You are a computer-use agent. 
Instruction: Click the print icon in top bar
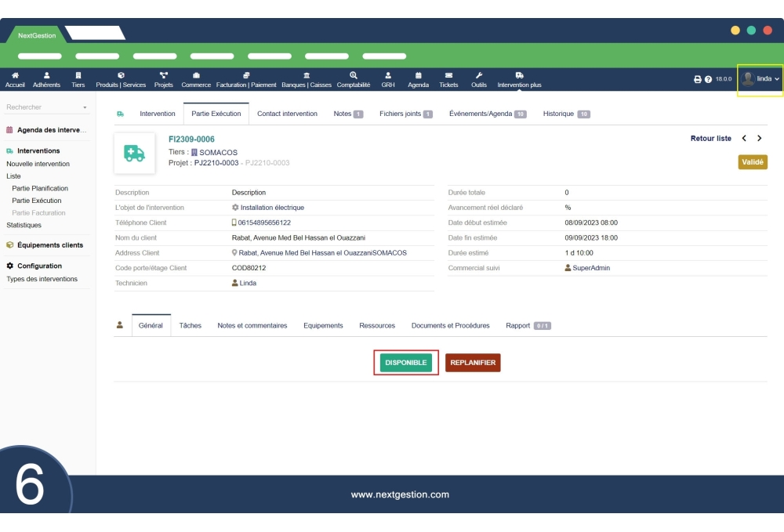pyautogui.click(x=698, y=79)
